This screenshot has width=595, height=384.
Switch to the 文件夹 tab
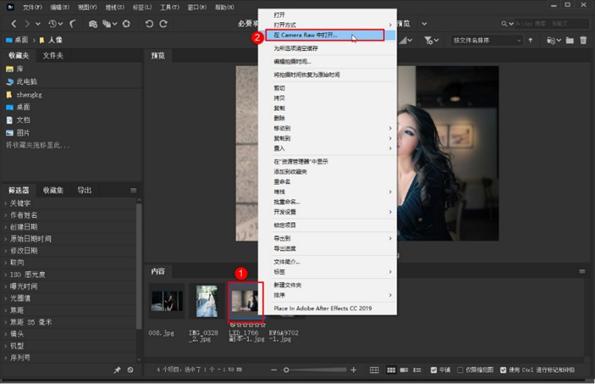click(x=53, y=56)
